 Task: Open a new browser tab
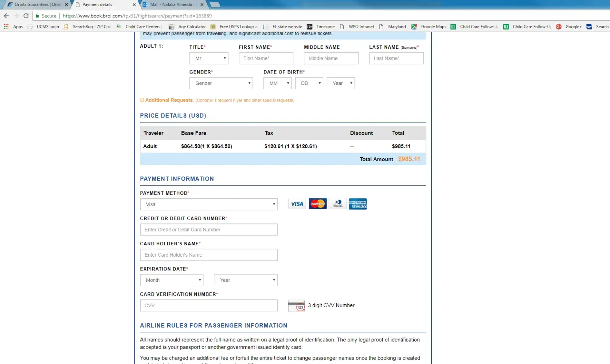215,5
